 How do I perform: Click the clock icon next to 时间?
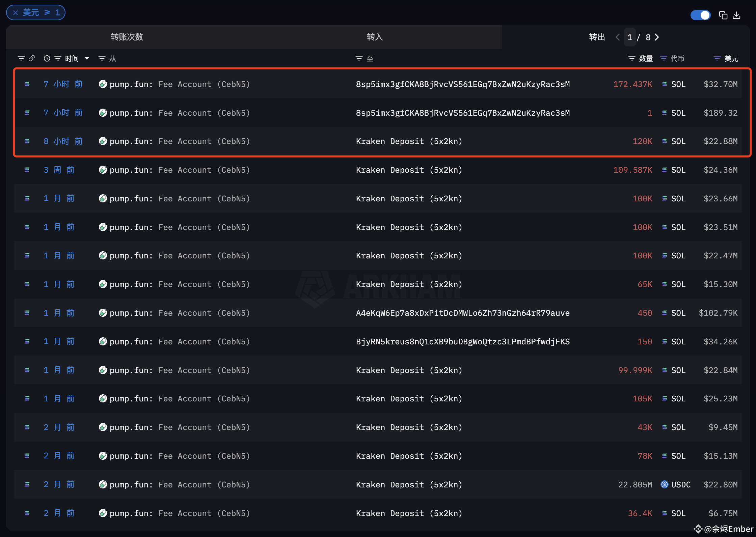[47, 58]
